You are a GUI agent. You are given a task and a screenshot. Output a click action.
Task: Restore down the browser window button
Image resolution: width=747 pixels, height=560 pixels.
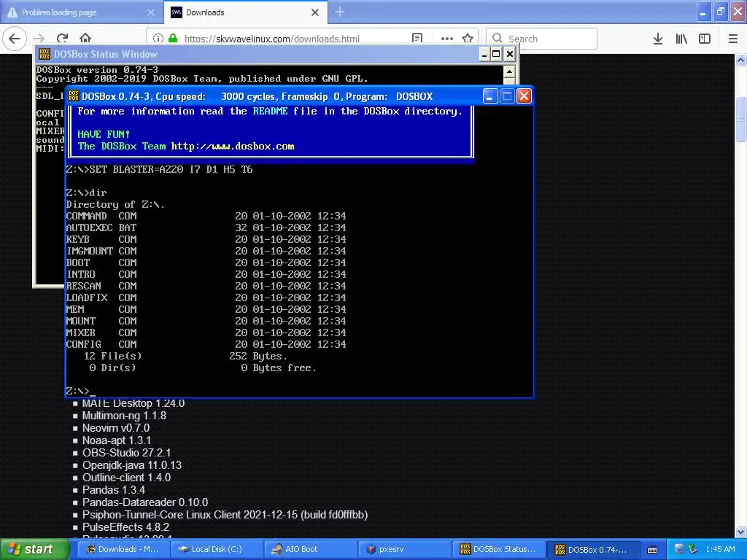(x=720, y=12)
